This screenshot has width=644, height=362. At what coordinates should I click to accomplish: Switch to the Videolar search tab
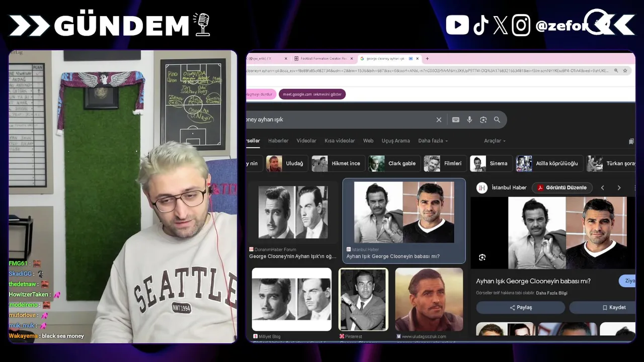tap(306, 141)
